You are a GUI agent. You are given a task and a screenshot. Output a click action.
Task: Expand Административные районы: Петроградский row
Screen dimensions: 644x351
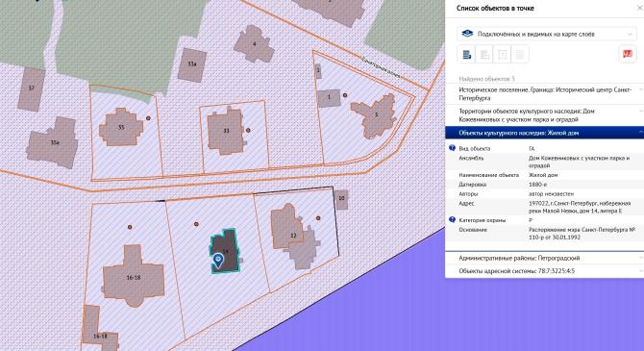click(x=545, y=258)
